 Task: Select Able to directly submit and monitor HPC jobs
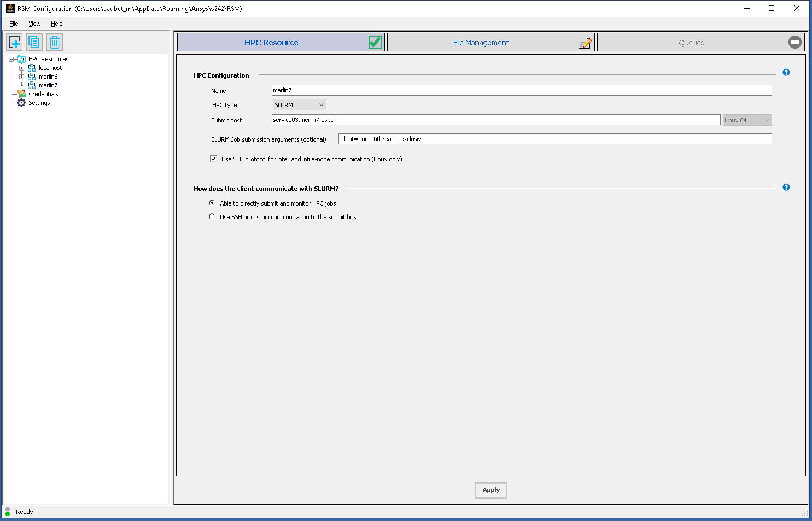point(212,202)
